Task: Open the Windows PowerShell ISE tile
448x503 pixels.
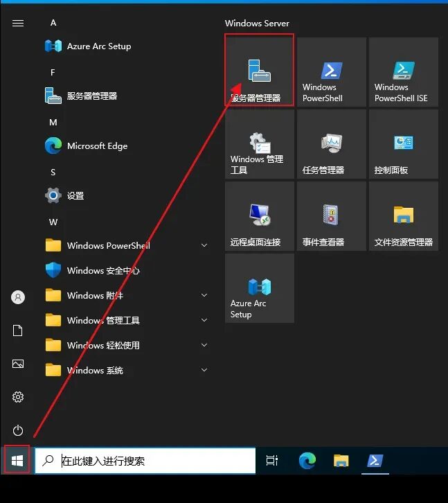Action: point(404,72)
